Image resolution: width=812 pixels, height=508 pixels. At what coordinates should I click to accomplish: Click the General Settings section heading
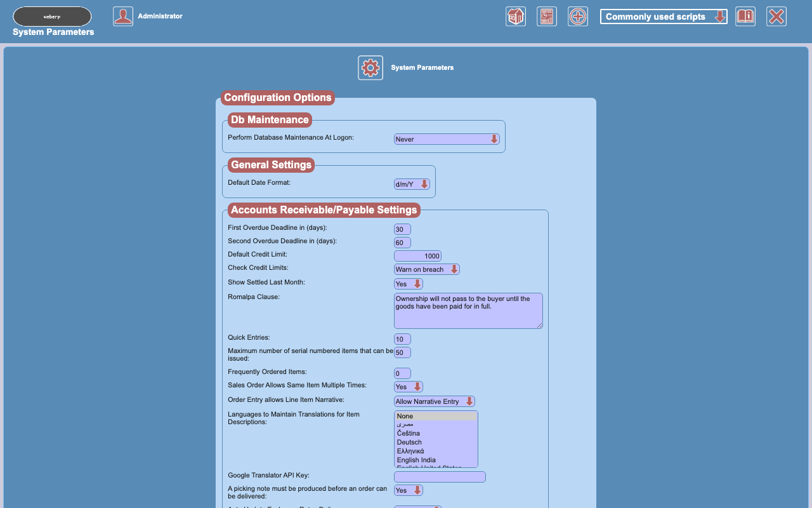point(272,164)
